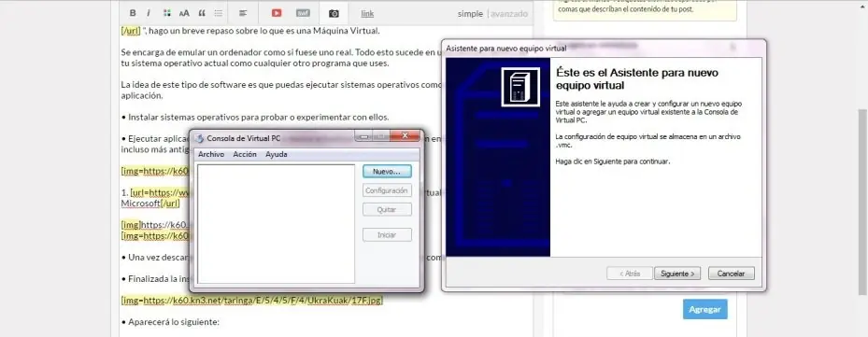Click the wizard text 'Haga clic en Siguiente para continuar'
Screen dimensions: 868x337
click(613, 161)
